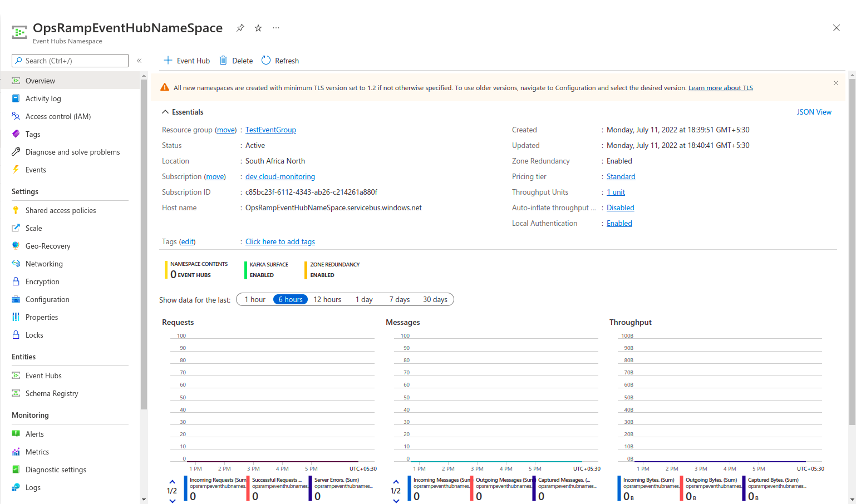Add a new Event Hub
Image resolution: width=856 pixels, height=504 pixels.
(x=186, y=61)
